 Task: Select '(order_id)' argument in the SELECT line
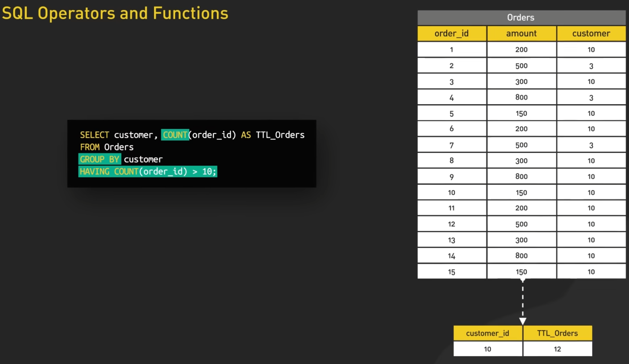(212, 135)
